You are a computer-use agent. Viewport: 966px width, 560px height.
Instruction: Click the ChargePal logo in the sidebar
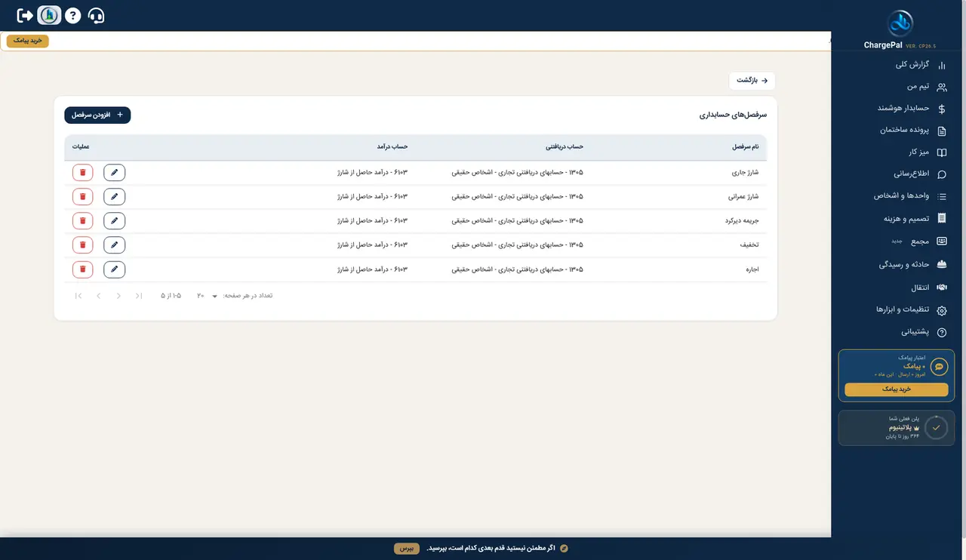click(x=900, y=23)
